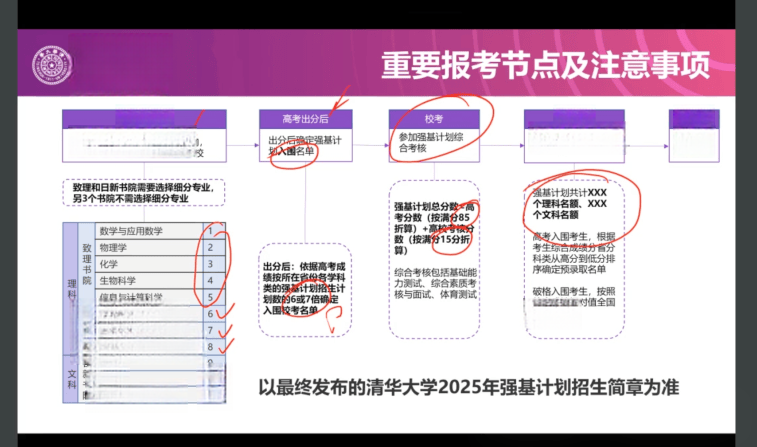Select the text 强基计划共计XXX个理科名额

570,204
